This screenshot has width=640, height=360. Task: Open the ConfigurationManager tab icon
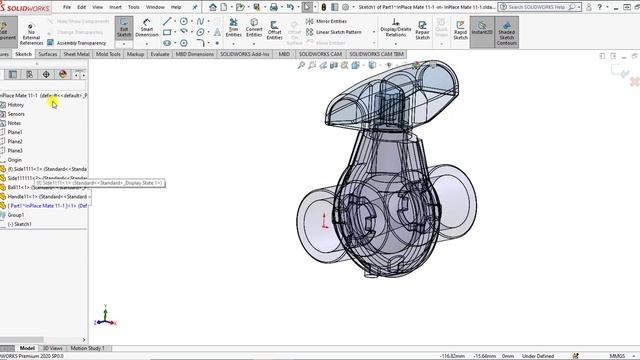tap(29, 74)
